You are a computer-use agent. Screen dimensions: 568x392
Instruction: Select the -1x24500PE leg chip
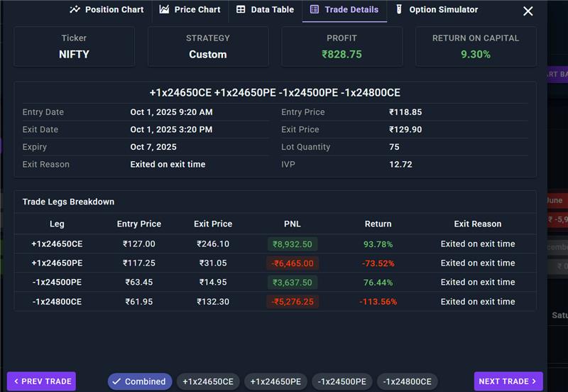(342, 381)
